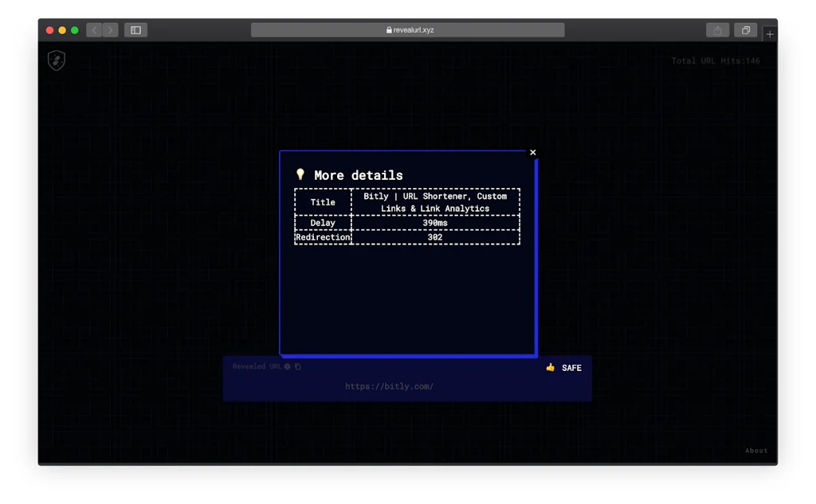Click the shield logo in the top left
The image size is (816, 504).
(56, 61)
